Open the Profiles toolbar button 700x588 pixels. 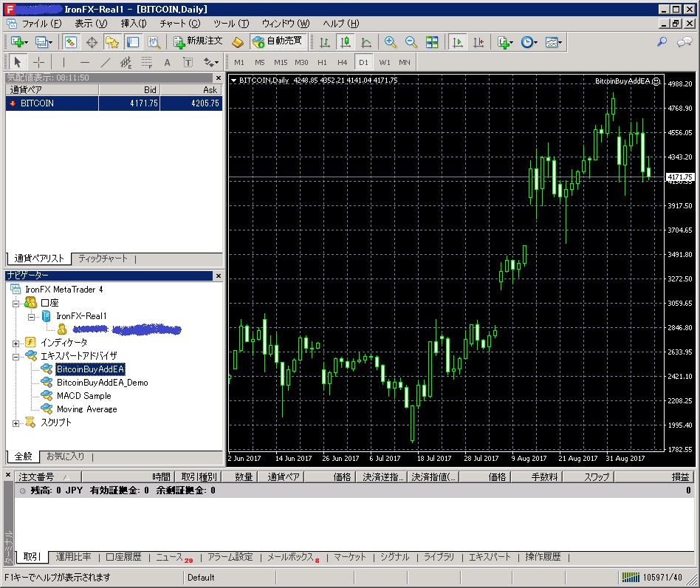click(x=44, y=42)
